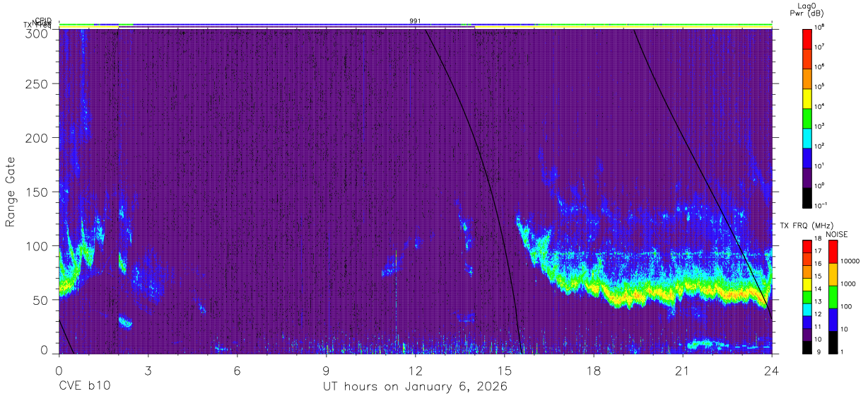Click the y-axis tick label 250
Image resolution: width=868 pixels, height=401 pixels.
point(37,84)
